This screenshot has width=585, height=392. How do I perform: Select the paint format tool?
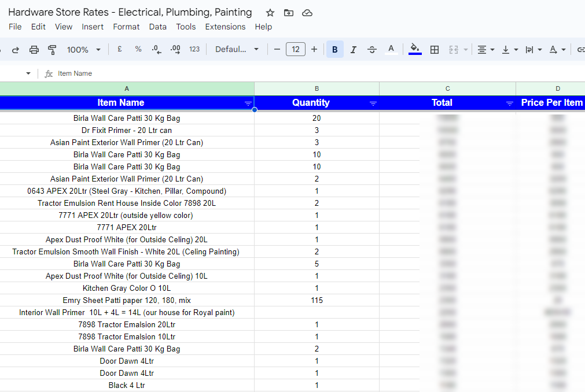pyautogui.click(x=52, y=50)
